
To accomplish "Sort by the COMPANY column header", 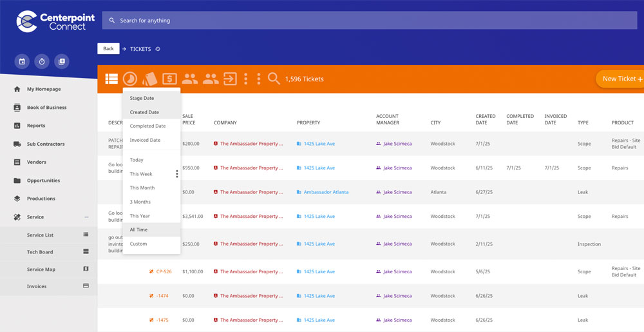I will 225,122.
